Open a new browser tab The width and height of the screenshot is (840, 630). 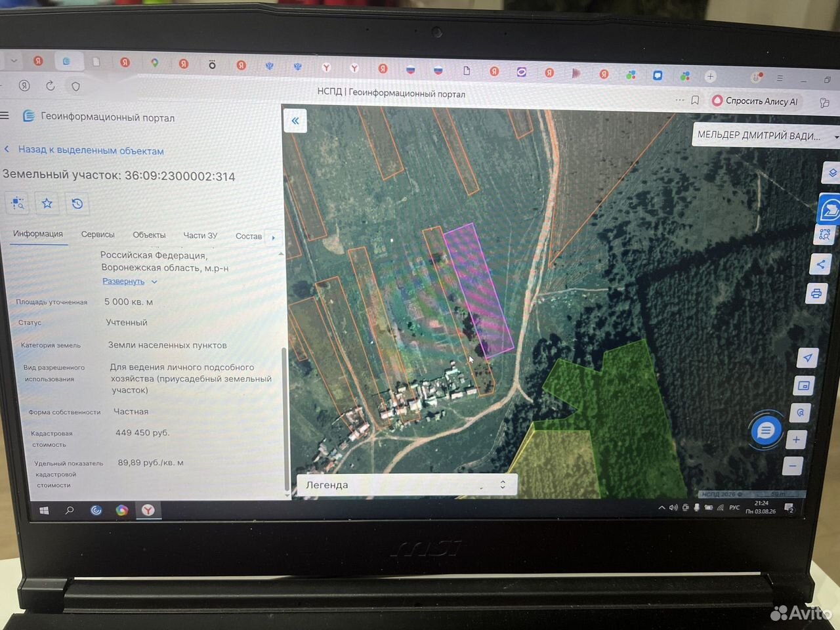710,76
